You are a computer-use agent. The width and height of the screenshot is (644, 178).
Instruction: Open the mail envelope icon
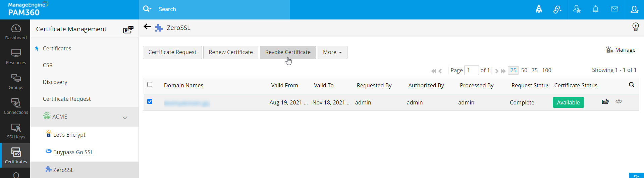click(614, 9)
